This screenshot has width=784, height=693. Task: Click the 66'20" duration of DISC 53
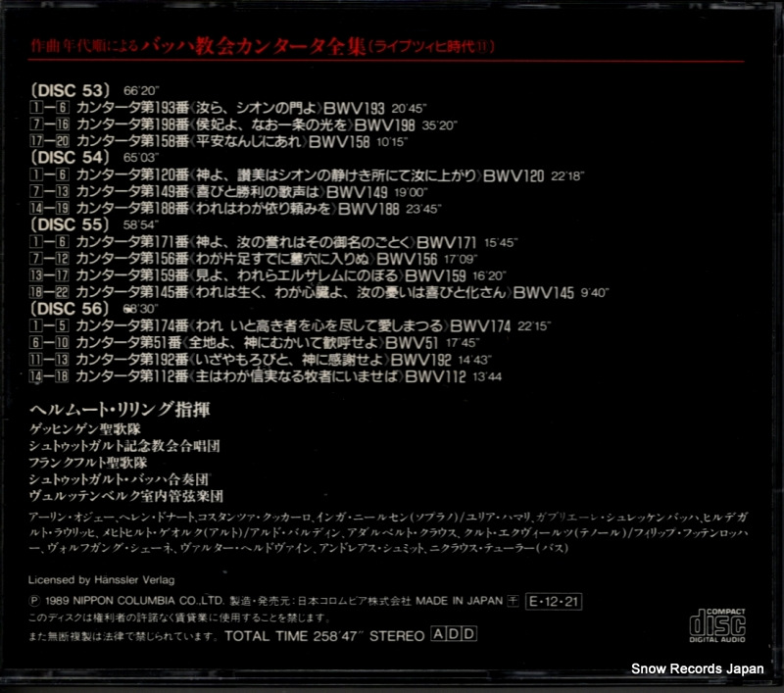[x=141, y=91]
